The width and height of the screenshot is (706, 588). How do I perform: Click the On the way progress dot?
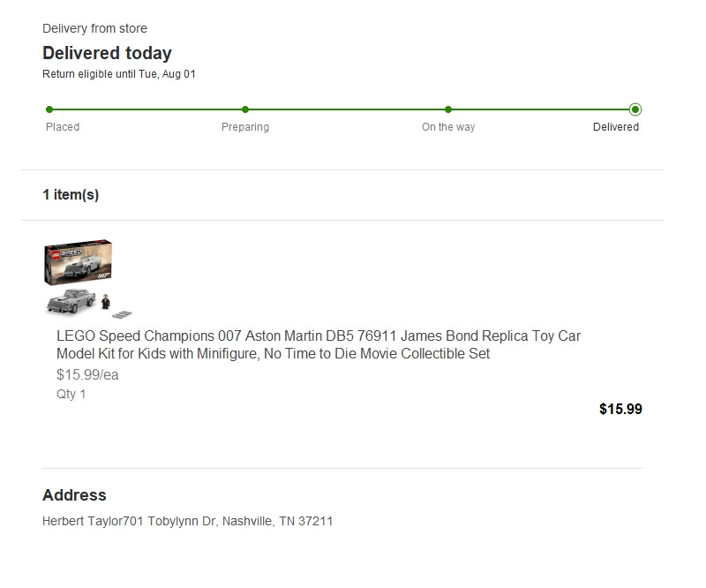448,109
